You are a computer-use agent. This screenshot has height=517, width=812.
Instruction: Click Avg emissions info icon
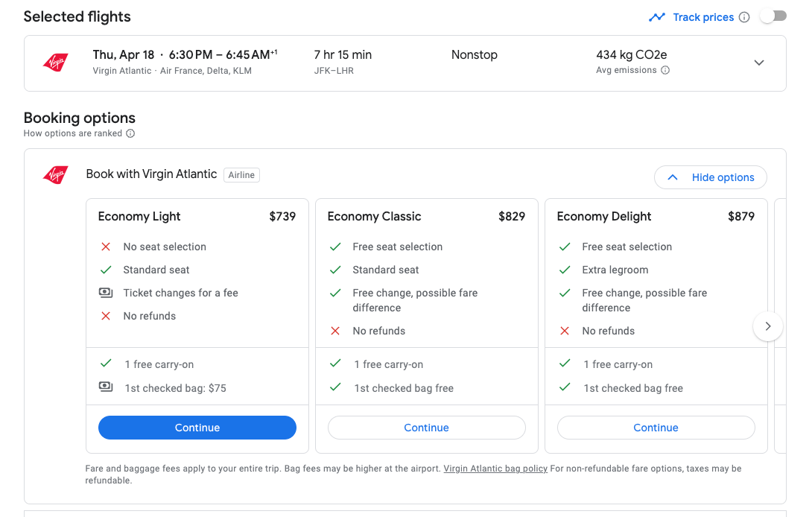click(665, 70)
